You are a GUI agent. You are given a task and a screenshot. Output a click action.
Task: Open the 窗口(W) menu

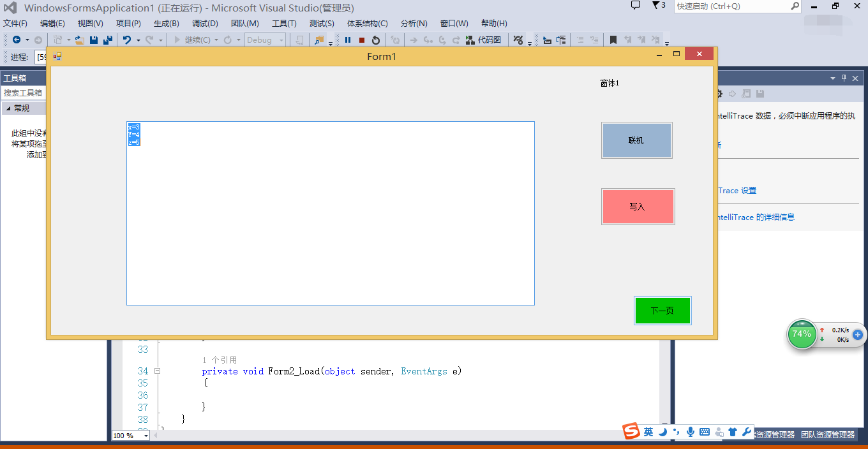tap(454, 24)
